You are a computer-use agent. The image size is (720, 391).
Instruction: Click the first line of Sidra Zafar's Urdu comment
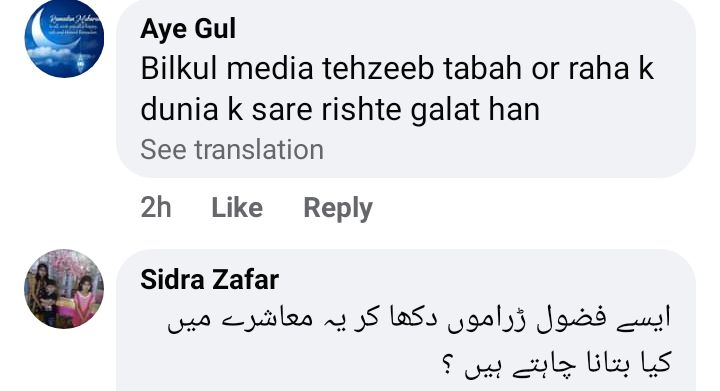click(x=419, y=319)
